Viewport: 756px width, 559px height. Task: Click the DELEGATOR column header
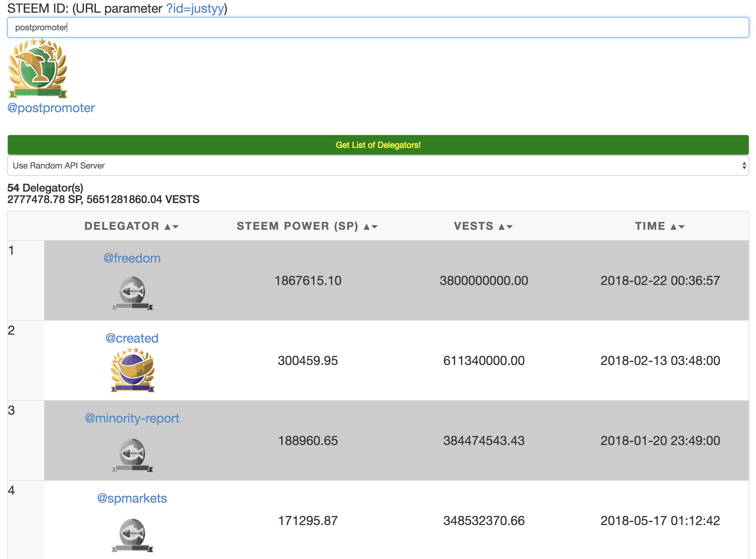pyautogui.click(x=122, y=226)
